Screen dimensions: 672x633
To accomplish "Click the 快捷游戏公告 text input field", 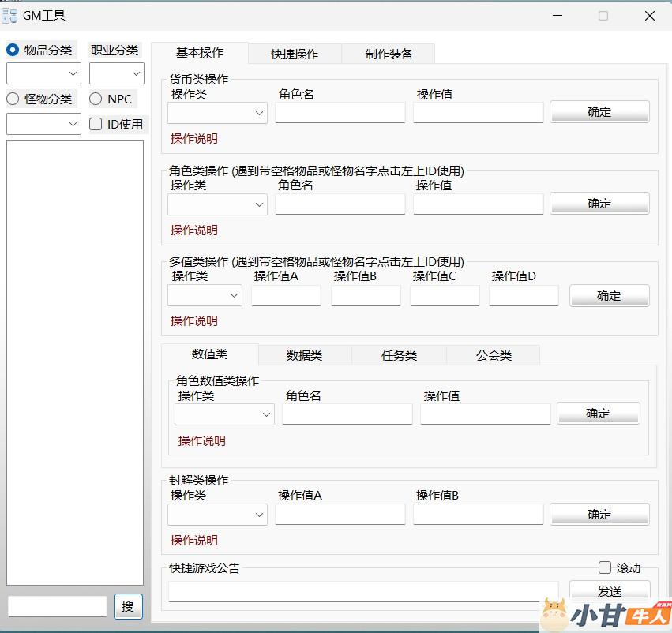I will point(363,591).
